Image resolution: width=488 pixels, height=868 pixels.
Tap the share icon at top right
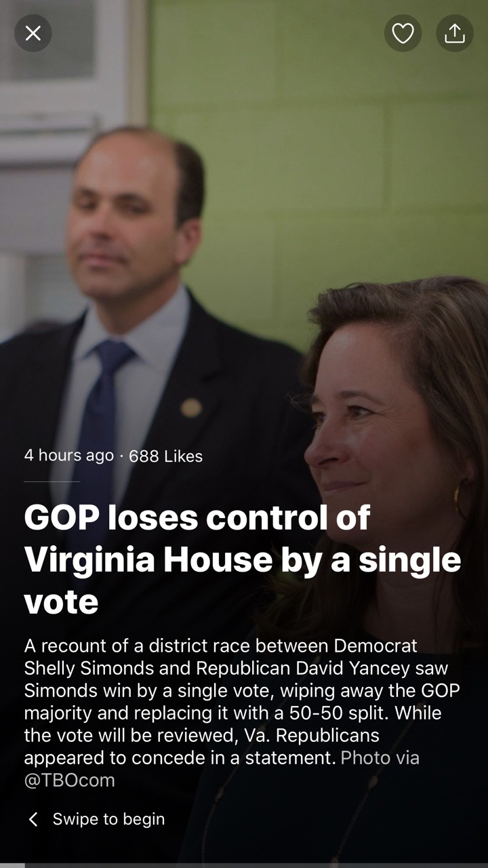[454, 33]
